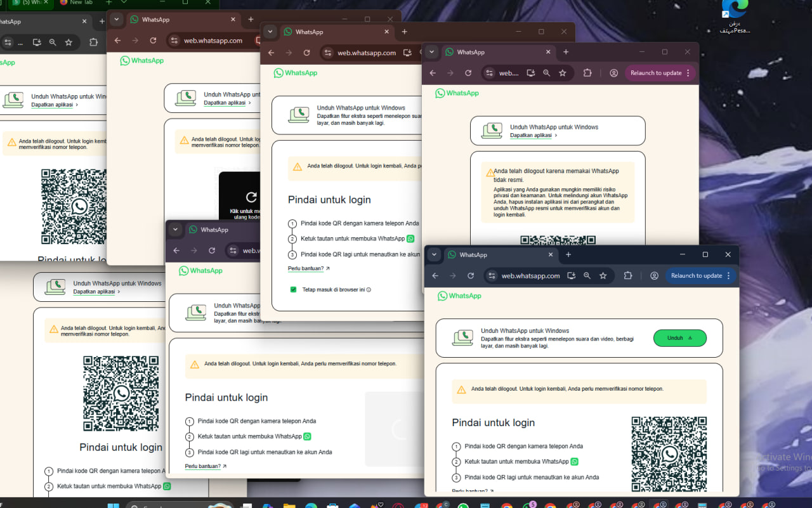Click the QR code in the front navy window
The width and height of the screenshot is (812, 508).
pos(669,454)
